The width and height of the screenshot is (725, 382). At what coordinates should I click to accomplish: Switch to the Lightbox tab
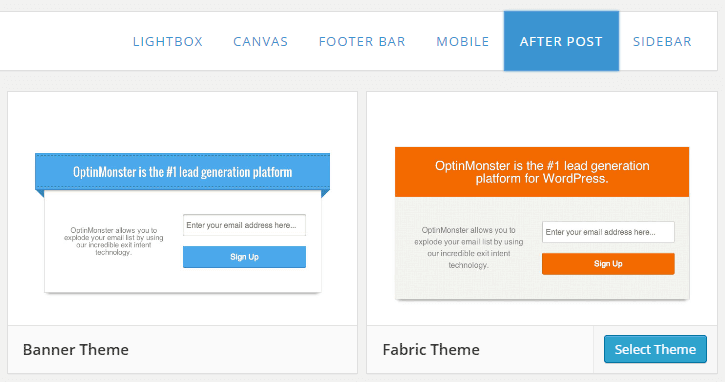click(x=168, y=42)
